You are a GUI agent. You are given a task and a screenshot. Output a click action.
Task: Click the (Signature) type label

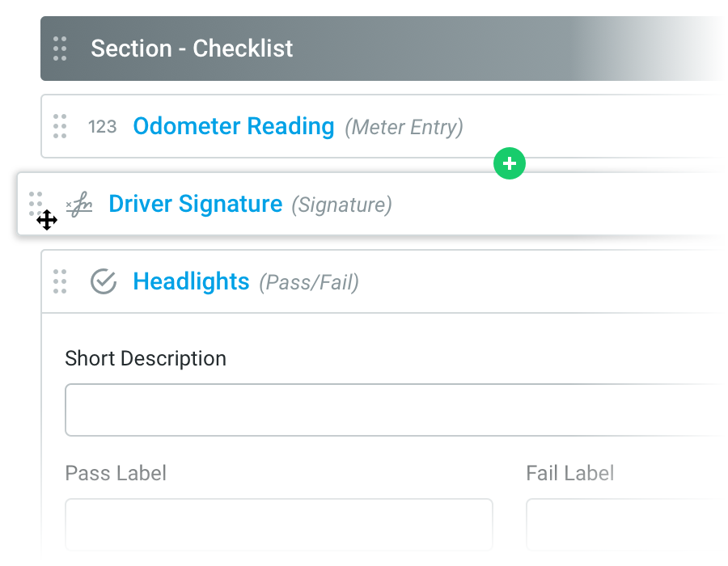coord(341,205)
